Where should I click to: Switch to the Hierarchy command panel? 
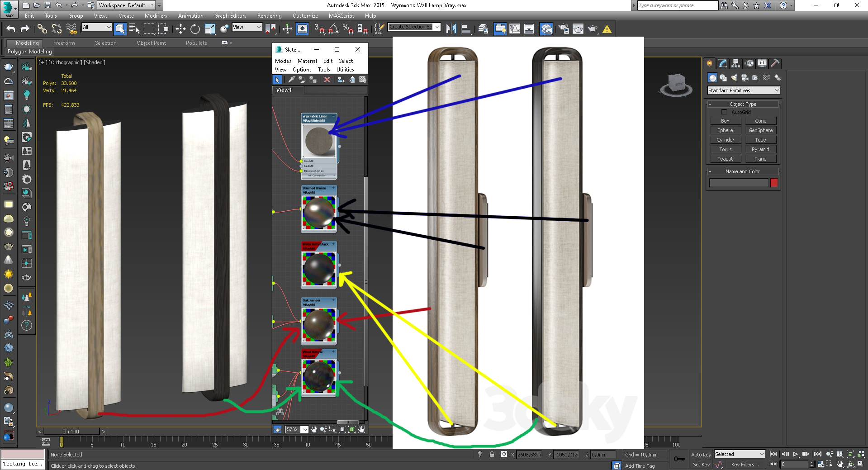point(736,63)
